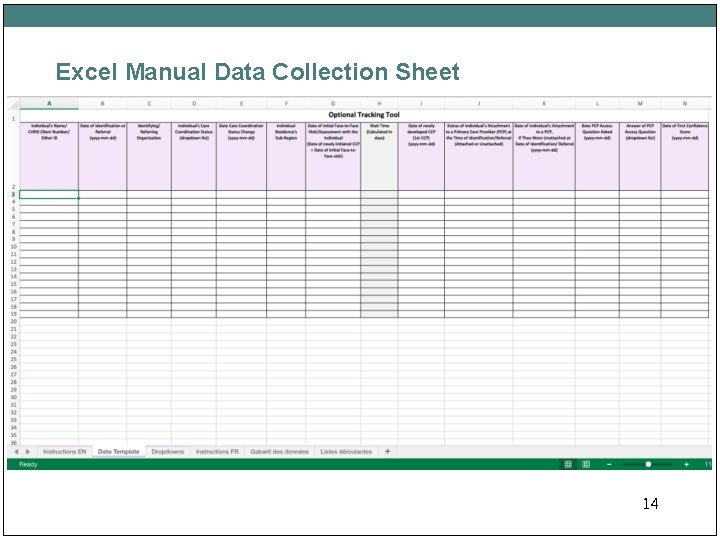Select column K header
This screenshot has width=720, height=540.
[544, 104]
